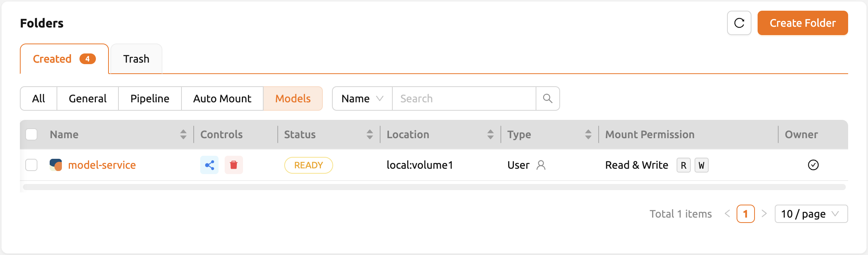Image resolution: width=868 pixels, height=255 pixels.
Task: Filter folders by Models
Action: [x=293, y=98]
